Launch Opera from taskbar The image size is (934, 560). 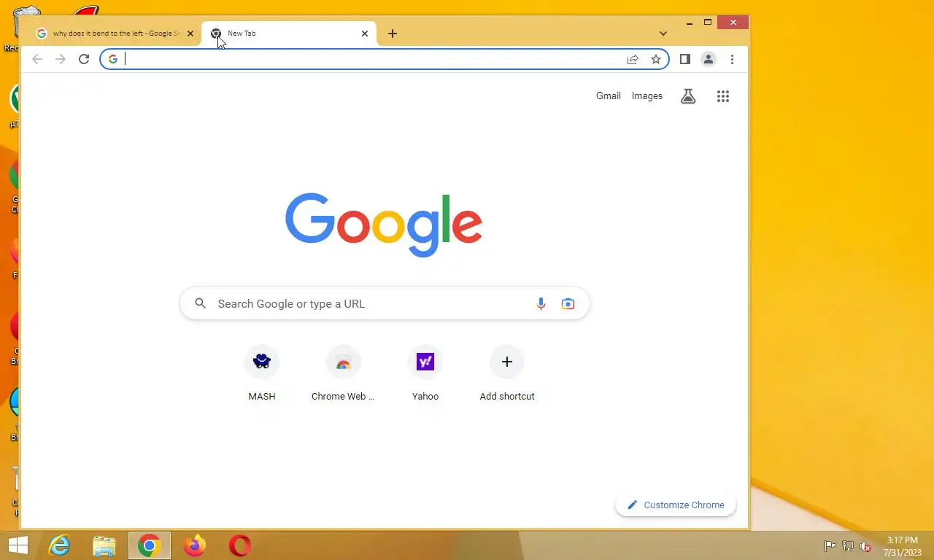coord(240,545)
